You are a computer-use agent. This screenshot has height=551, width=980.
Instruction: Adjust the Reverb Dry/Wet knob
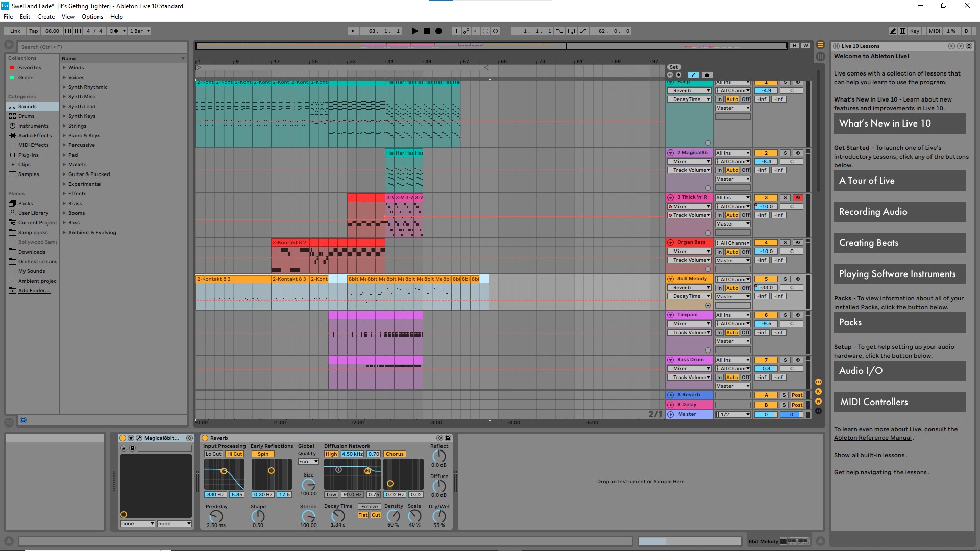point(439,516)
